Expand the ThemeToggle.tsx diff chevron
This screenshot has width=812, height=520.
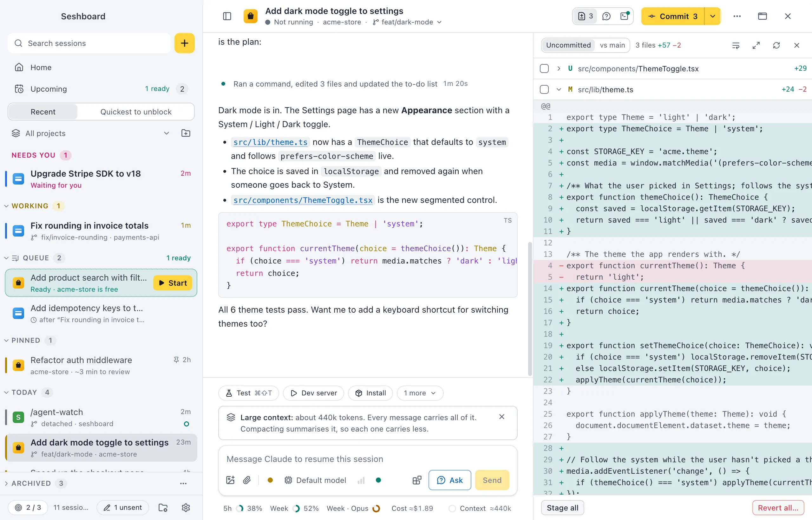pos(559,68)
